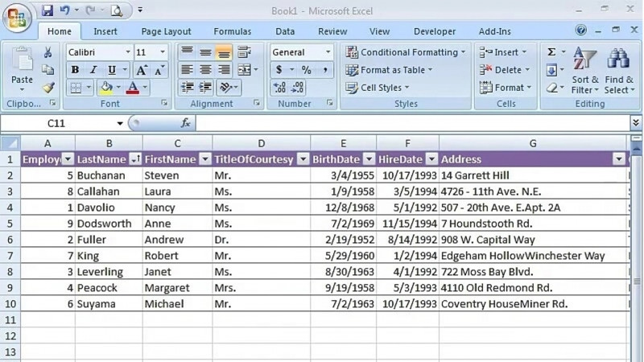Open the LastName column filter dropdown
The image size is (644, 362).
point(135,159)
